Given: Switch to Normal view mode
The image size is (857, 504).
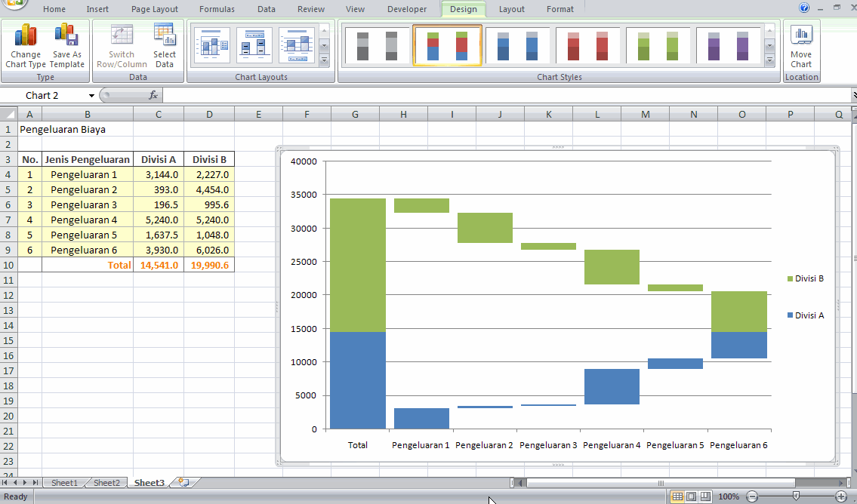Looking at the screenshot, I should click(676, 496).
